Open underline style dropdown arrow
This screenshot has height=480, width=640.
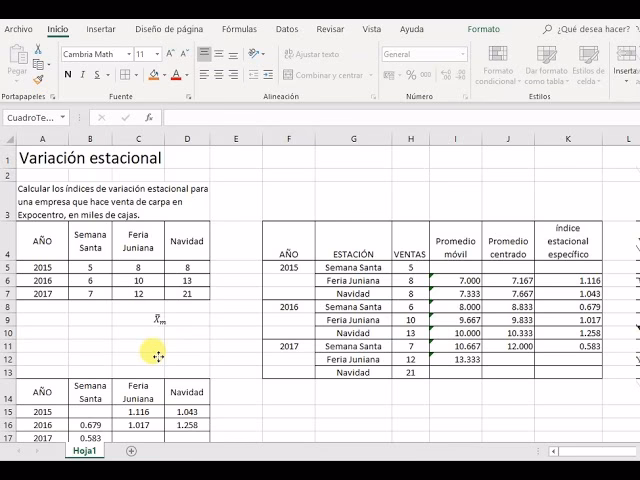[108, 75]
